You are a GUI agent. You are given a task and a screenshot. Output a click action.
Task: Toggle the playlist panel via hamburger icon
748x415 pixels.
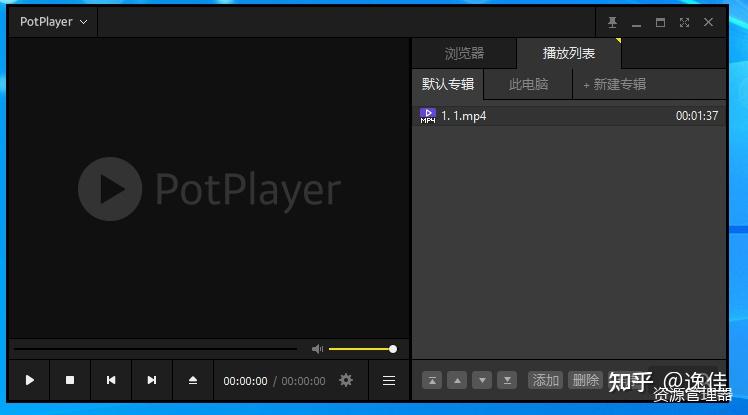pyautogui.click(x=389, y=381)
